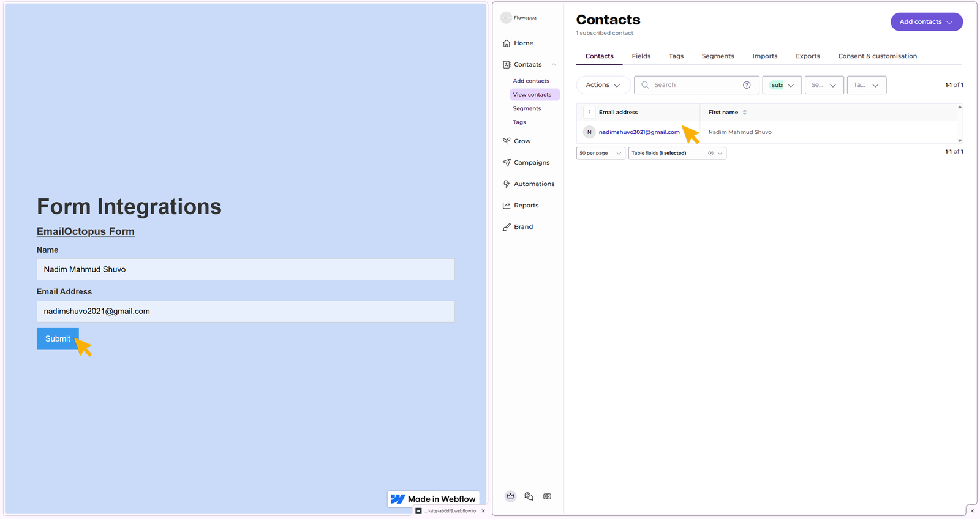Image resolution: width=980 pixels, height=519 pixels.
Task: Open the Grow section in sidebar
Action: (x=516, y=141)
